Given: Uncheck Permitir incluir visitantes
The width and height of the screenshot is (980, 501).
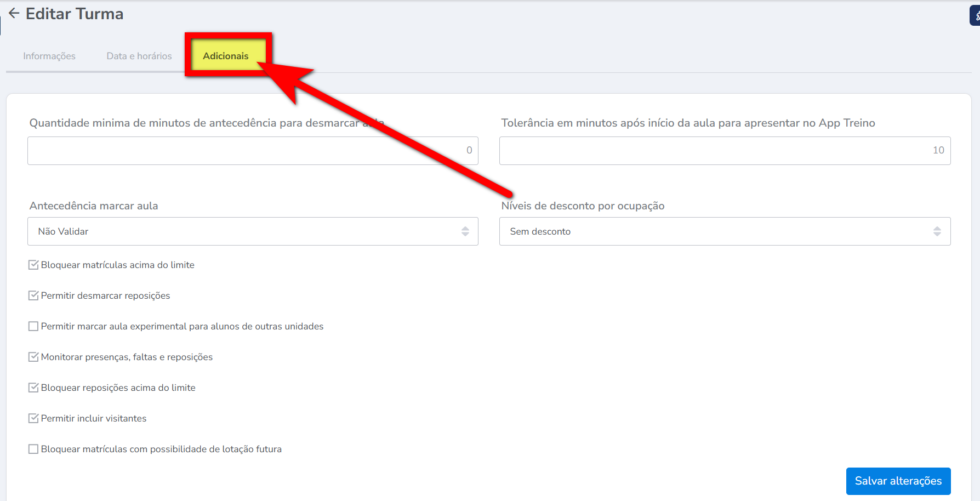Looking at the screenshot, I should 33,418.
